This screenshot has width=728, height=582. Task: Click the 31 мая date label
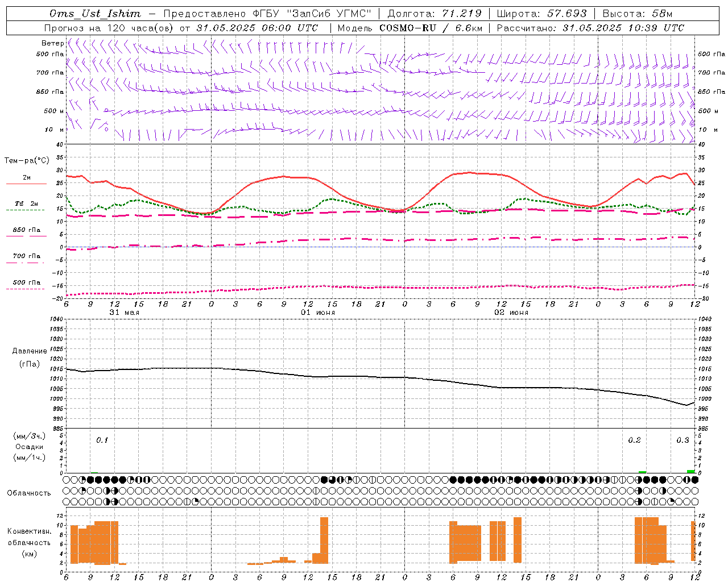pos(125,313)
